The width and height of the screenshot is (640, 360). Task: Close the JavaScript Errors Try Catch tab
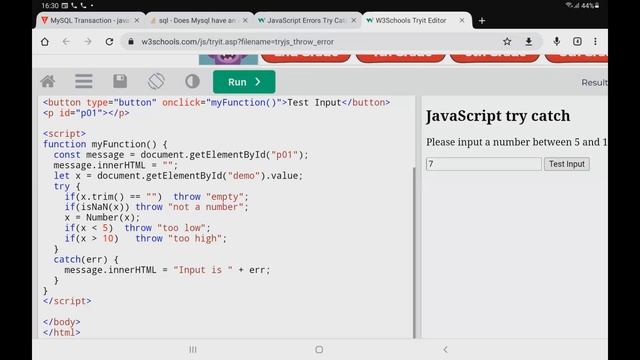tap(354, 20)
